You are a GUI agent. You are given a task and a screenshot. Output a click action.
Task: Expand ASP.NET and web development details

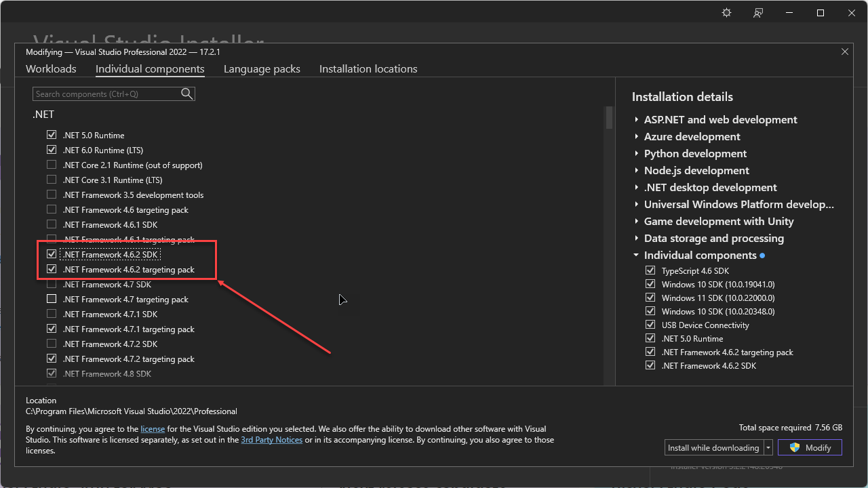click(x=637, y=120)
